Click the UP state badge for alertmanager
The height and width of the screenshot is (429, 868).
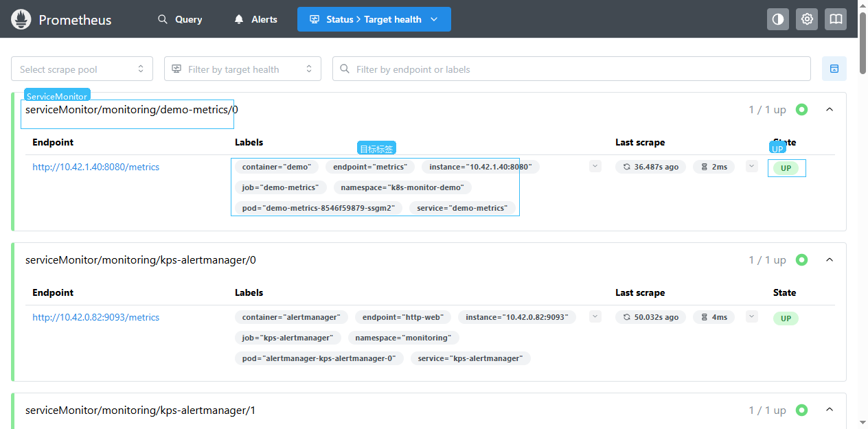coord(786,318)
